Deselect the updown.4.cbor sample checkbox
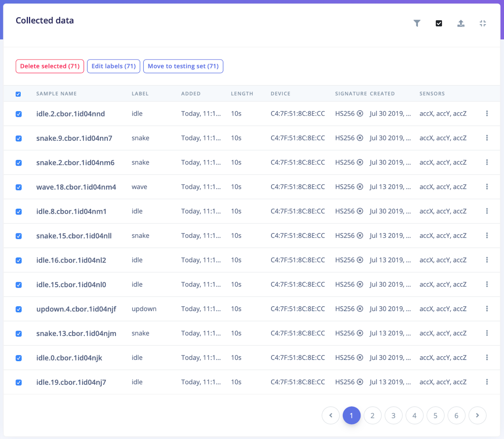This screenshot has height=439, width=504. (19, 309)
